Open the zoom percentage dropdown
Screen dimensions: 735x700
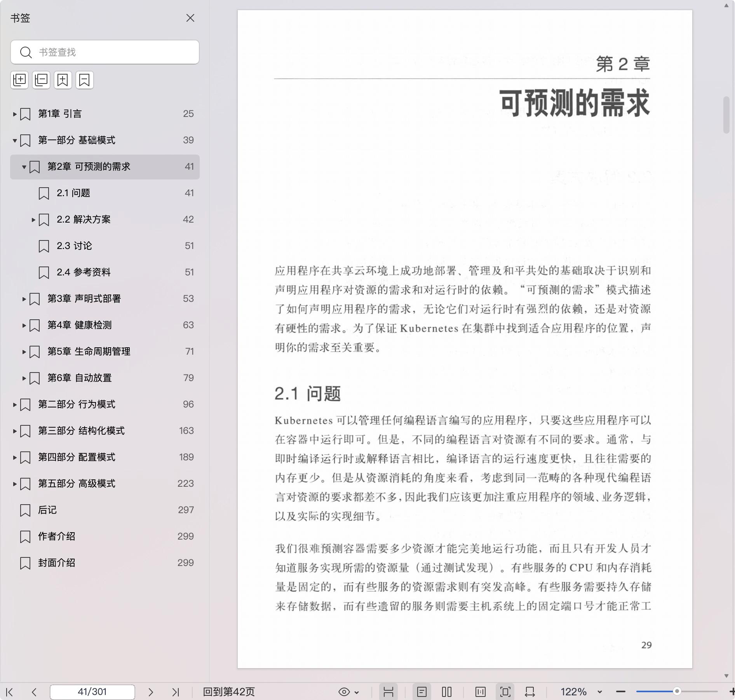tap(600, 692)
